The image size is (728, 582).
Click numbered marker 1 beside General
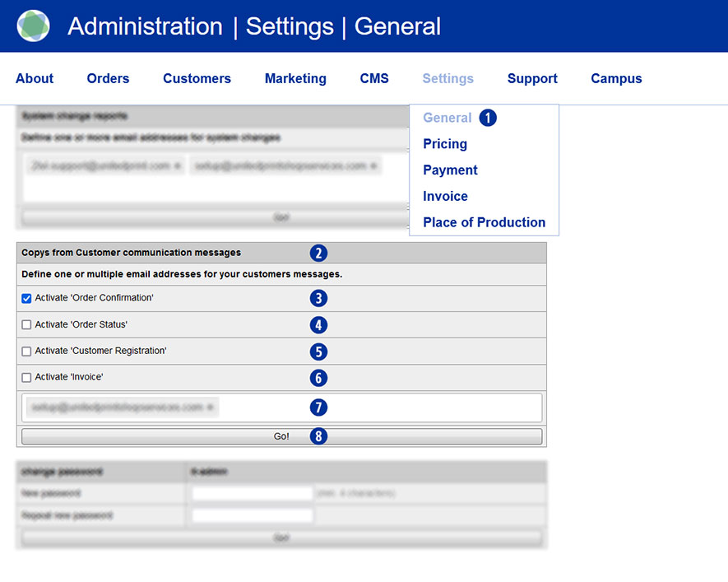[x=488, y=118]
